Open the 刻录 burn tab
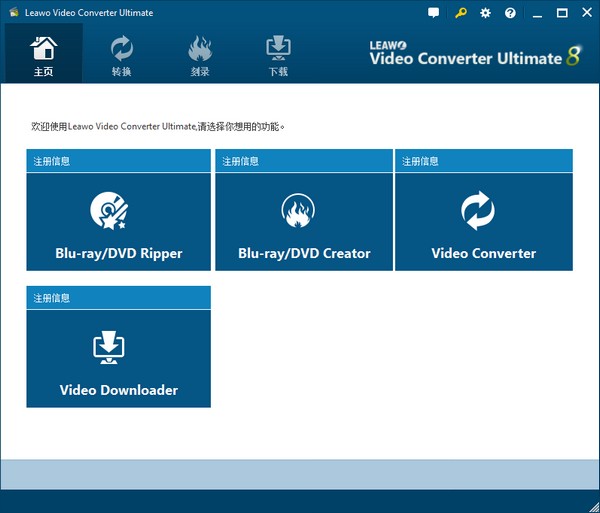 pos(199,55)
